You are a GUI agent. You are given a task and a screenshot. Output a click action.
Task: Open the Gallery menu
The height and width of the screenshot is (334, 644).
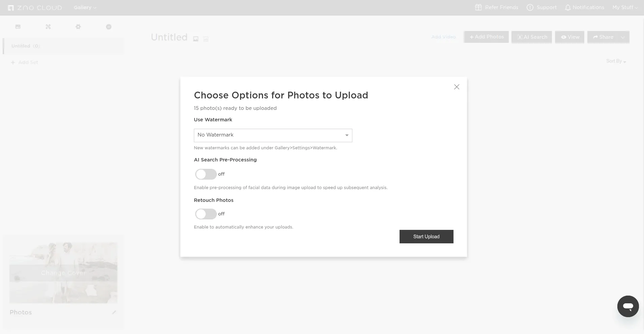click(84, 7)
